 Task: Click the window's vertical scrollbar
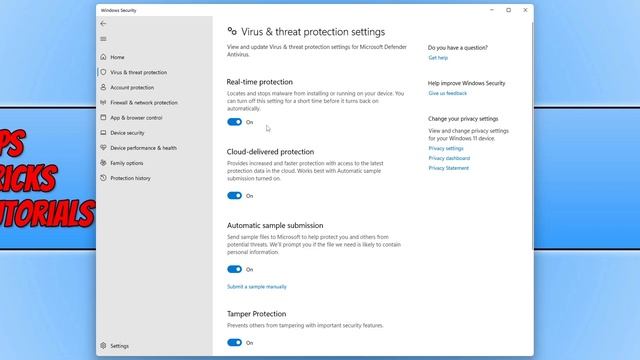pyautogui.click(x=532, y=135)
